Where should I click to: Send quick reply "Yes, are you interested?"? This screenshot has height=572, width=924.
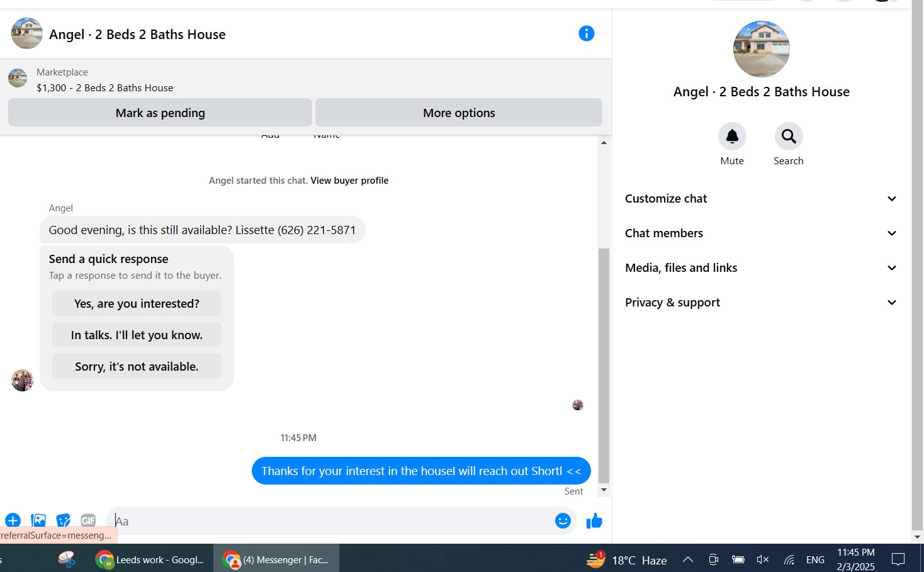(x=137, y=303)
